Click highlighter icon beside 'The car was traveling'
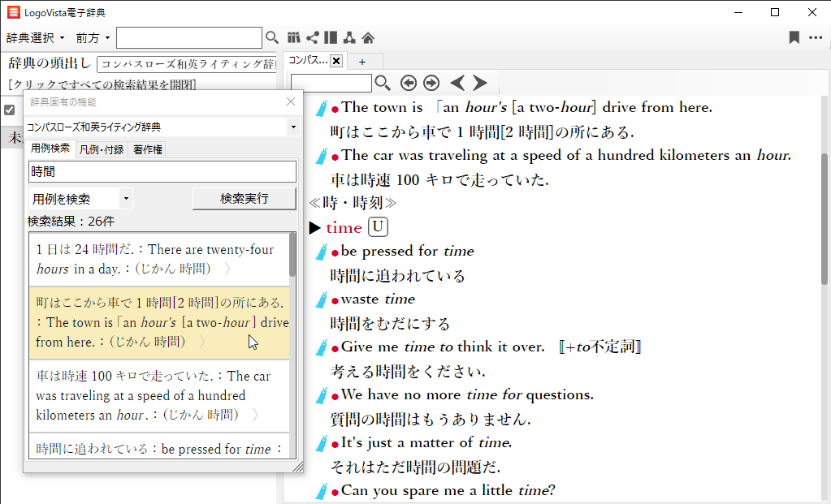Screen dimensions: 831x504 pos(322,156)
